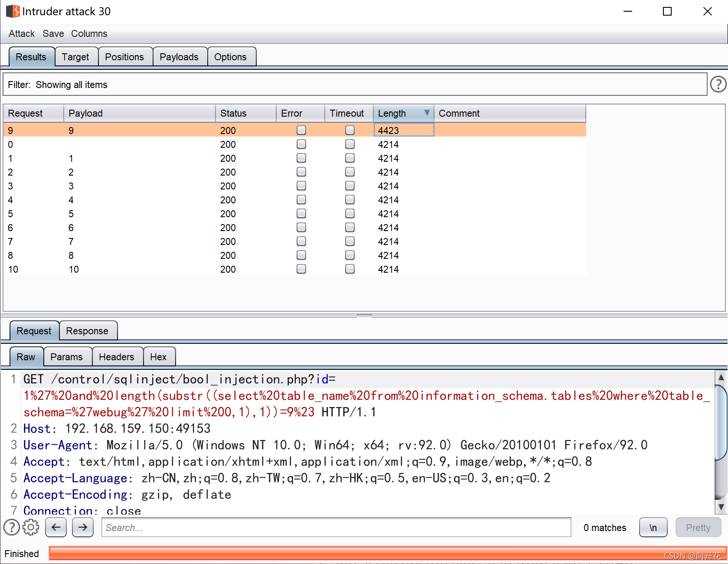The image size is (728, 564).
Task: Go to next search match arrow
Action: coord(83,527)
